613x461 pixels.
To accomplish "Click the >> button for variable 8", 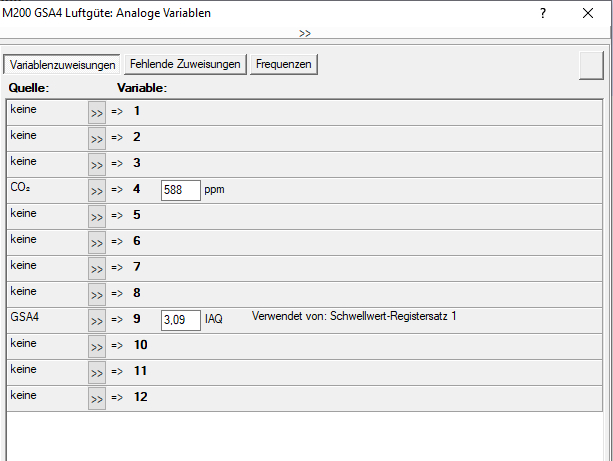I will tap(97, 294).
